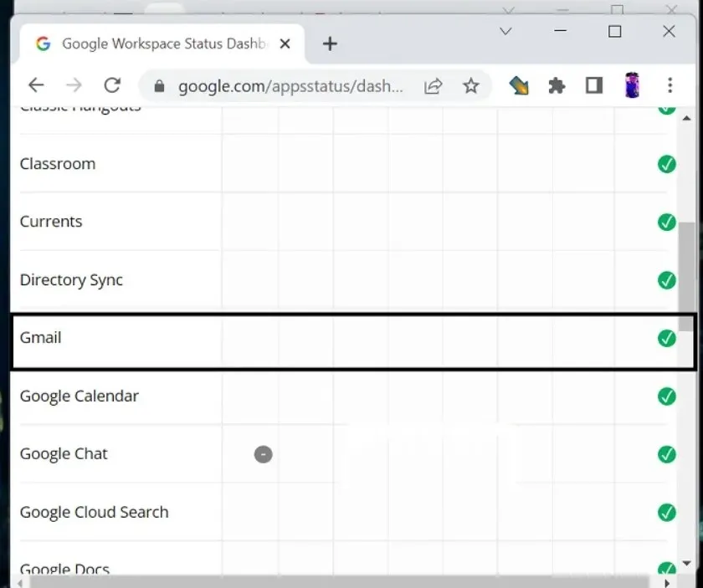Click the vertical scrollbar down arrow

[x=686, y=564]
